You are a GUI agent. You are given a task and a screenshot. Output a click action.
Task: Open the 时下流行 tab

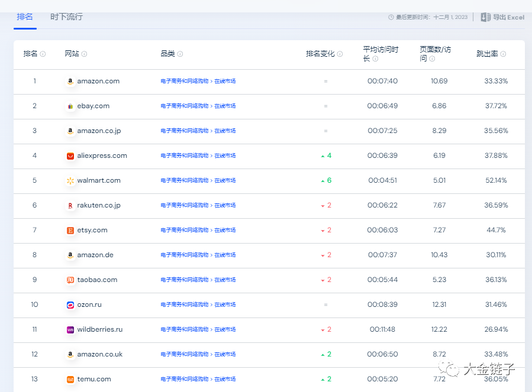click(66, 17)
